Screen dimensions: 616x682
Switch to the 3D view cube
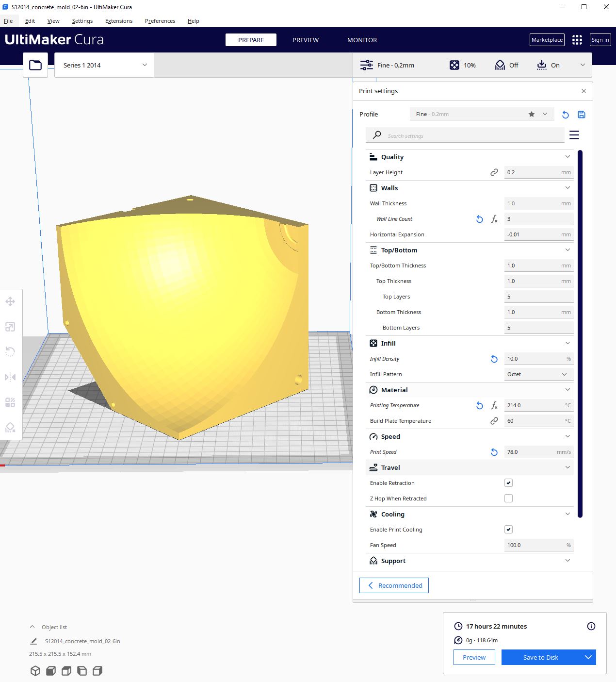pos(35,671)
